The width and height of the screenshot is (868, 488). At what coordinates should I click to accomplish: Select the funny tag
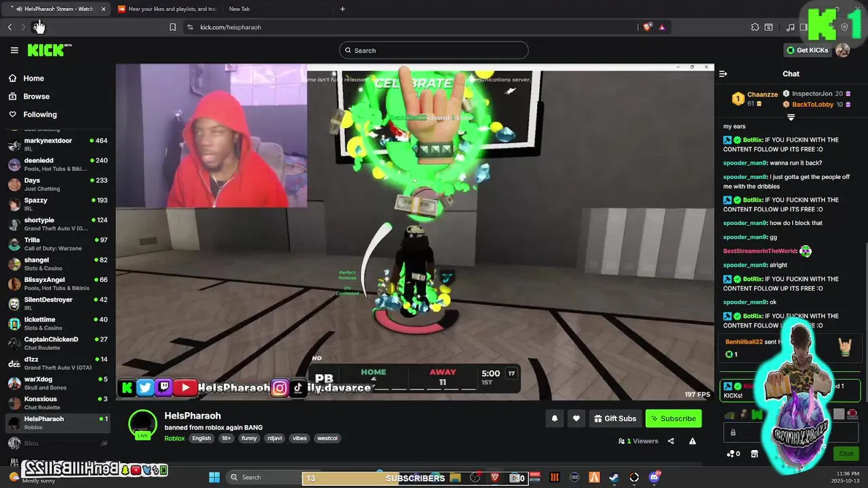249,439
